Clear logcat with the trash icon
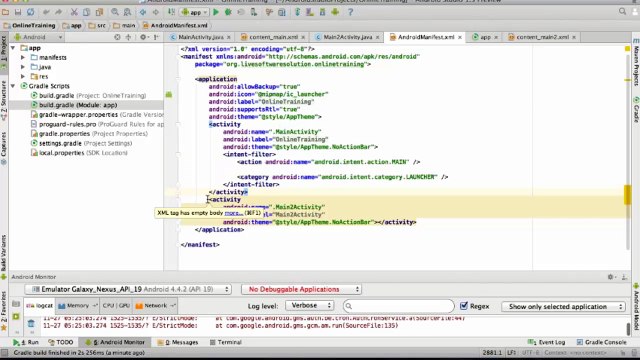The width and height of the screenshot is (640, 360). tap(31, 324)
